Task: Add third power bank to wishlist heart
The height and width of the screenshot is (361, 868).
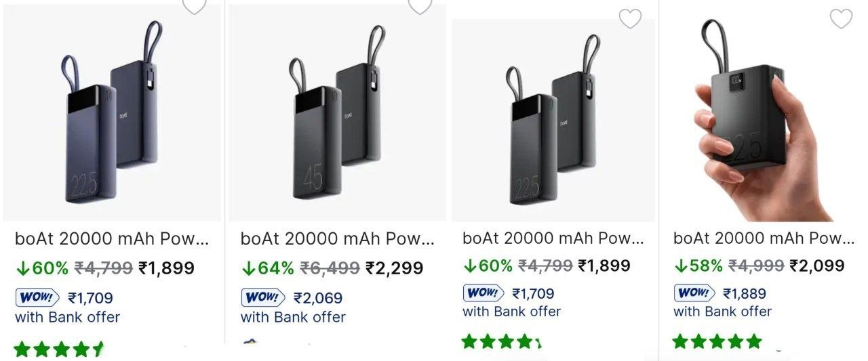Action: tap(630, 19)
